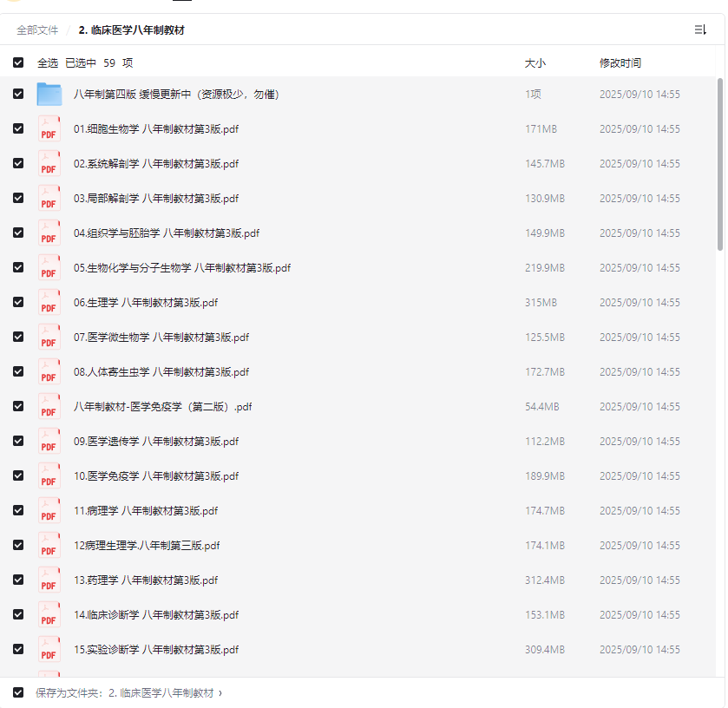Open 12病理生理学.八年制第三版.pdf
Image resolution: width=728 pixels, height=708 pixels.
pos(147,546)
